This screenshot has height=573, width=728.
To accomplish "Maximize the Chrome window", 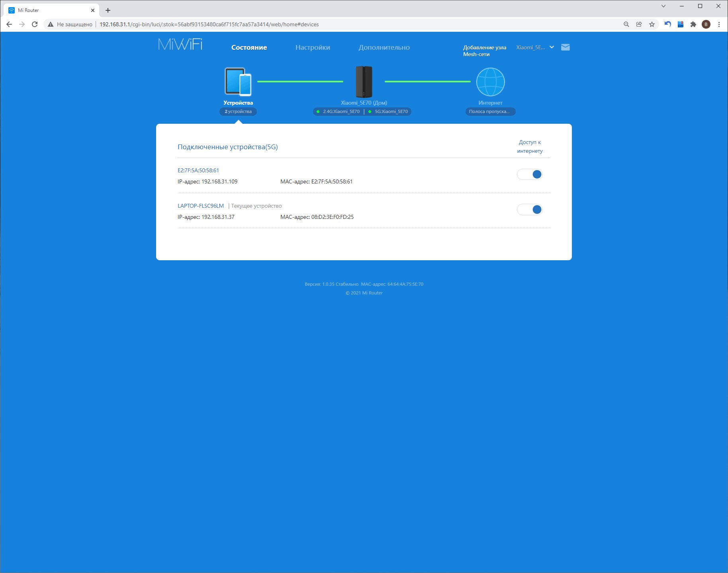I will (x=700, y=6).
